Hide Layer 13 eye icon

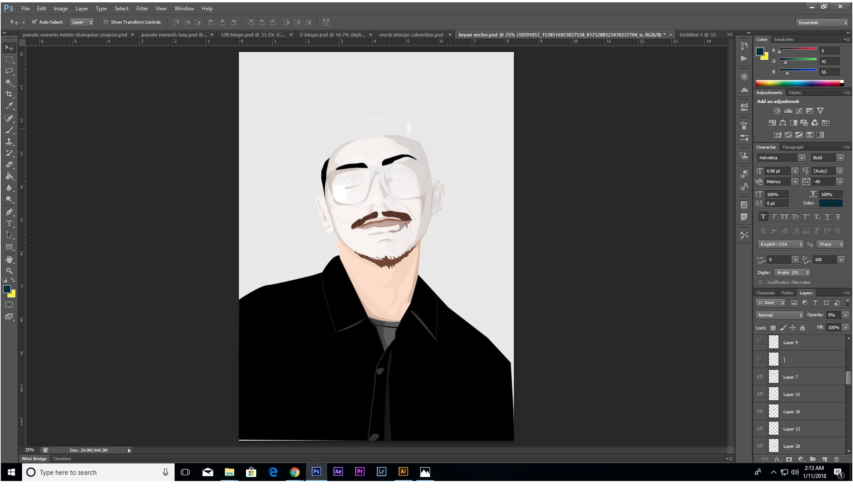click(x=760, y=429)
